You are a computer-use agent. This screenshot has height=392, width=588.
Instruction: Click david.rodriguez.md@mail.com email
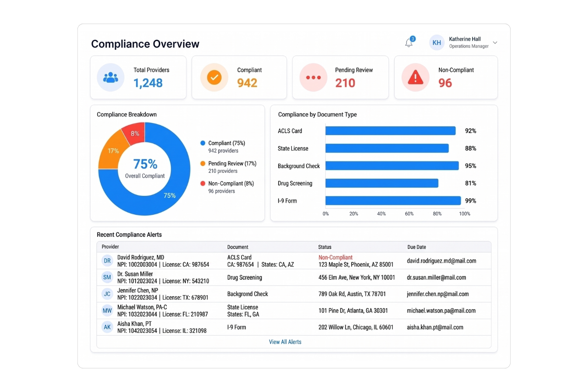tap(441, 261)
